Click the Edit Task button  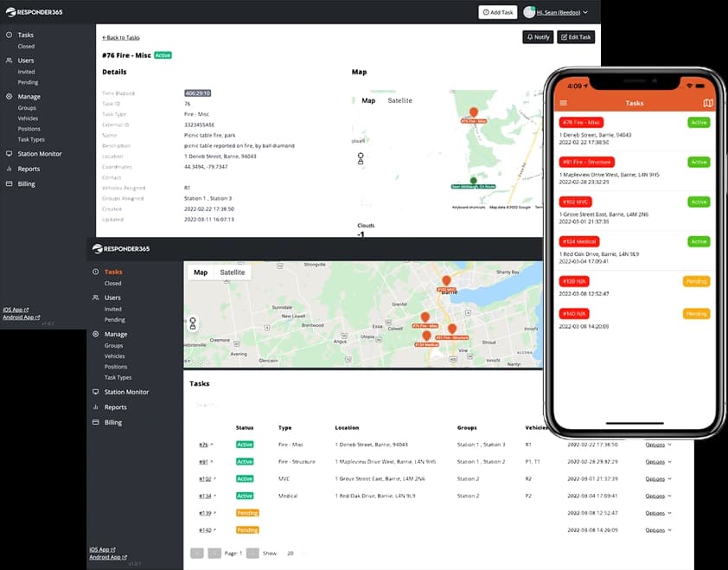[576, 37]
